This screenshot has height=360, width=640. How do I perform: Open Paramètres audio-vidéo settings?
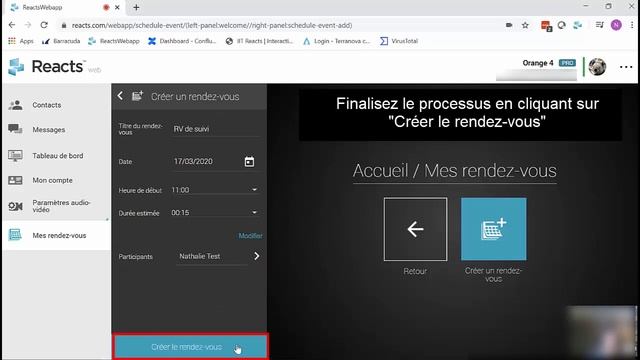click(56, 206)
